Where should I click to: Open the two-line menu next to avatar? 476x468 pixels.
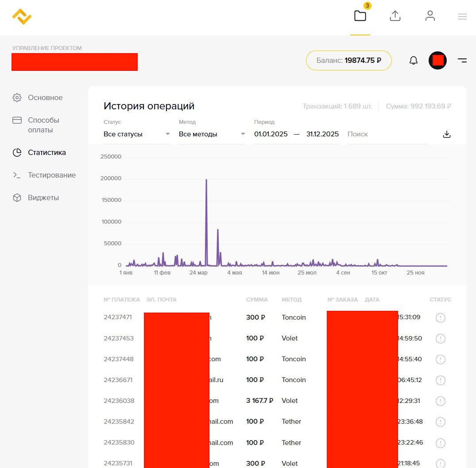pyautogui.click(x=462, y=61)
